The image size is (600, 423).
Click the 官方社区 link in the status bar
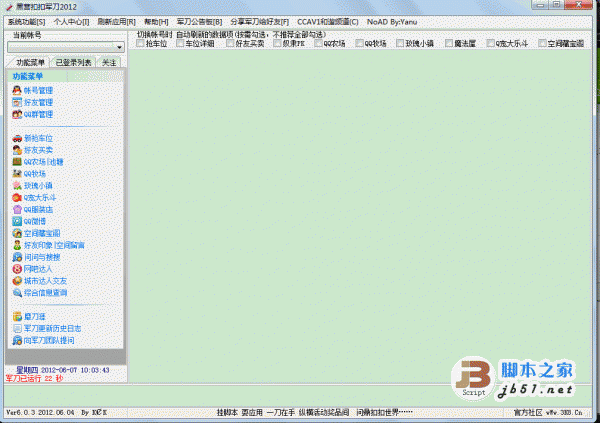click(528, 412)
